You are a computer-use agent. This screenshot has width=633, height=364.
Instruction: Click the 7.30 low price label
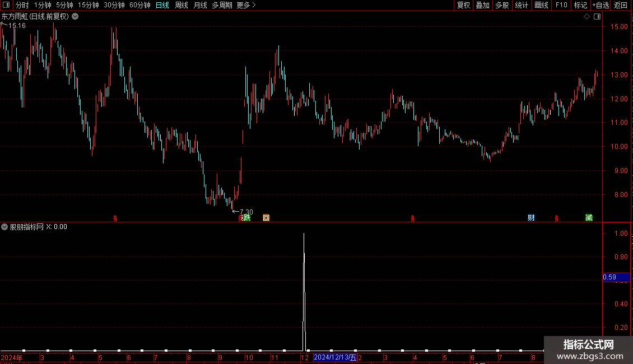[246, 212]
